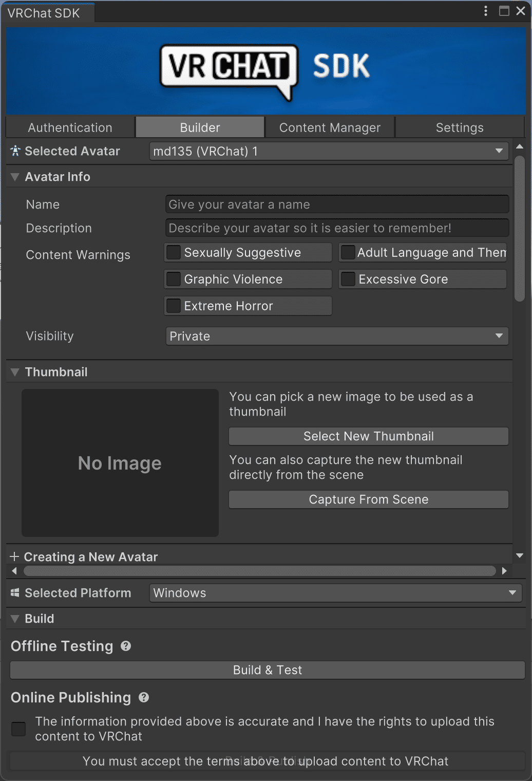
Task: Open the Visibility dropdown set to Private
Action: pyautogui.click(x=337, y=336)
